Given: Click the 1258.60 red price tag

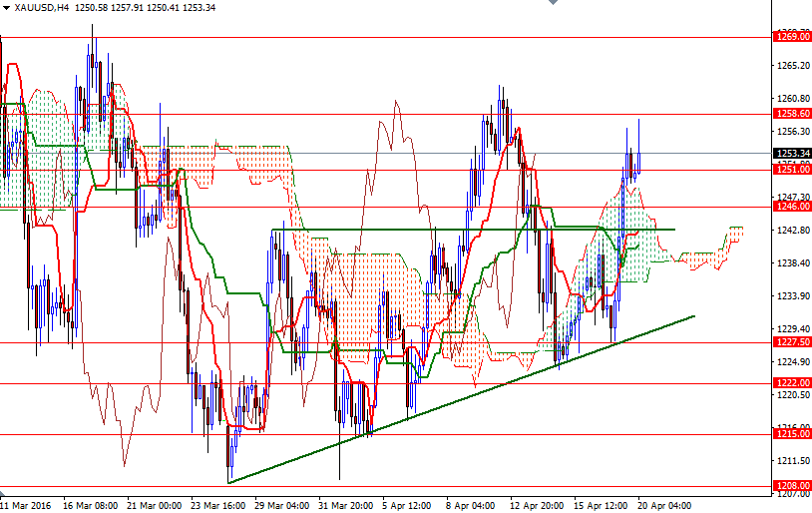Looking at the screenshot, I should coord(792,115).
